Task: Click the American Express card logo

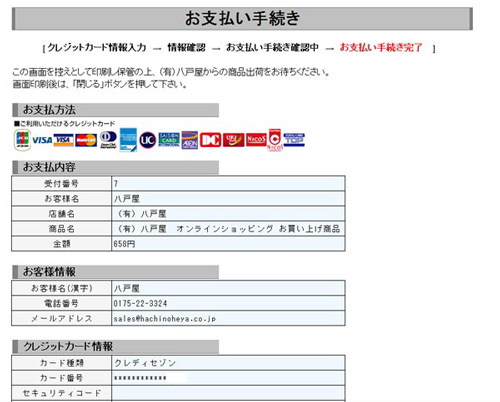Action: (x=128, y=140)
